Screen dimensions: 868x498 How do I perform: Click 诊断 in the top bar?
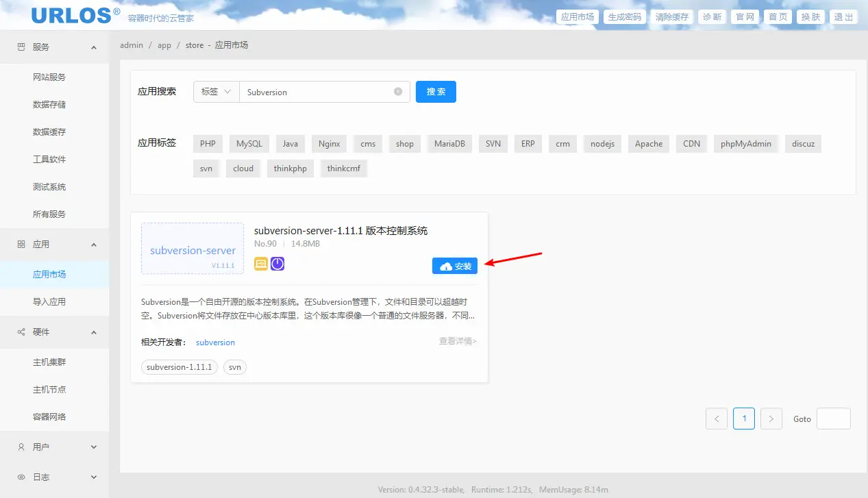[x=712, y=17]
